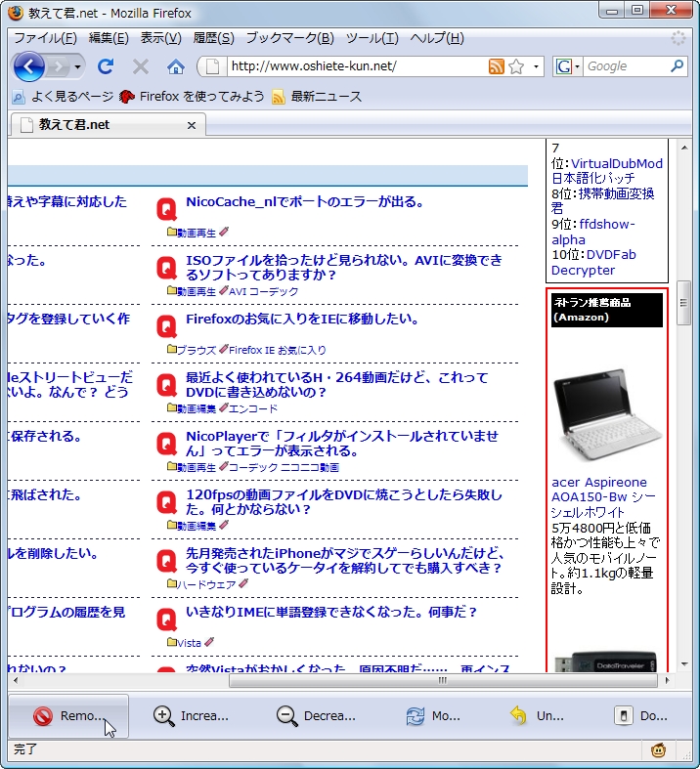Open the DVDFab Decrypter ranking link
Viewport: 700px width, 769px height.
(x=594, y=263)
